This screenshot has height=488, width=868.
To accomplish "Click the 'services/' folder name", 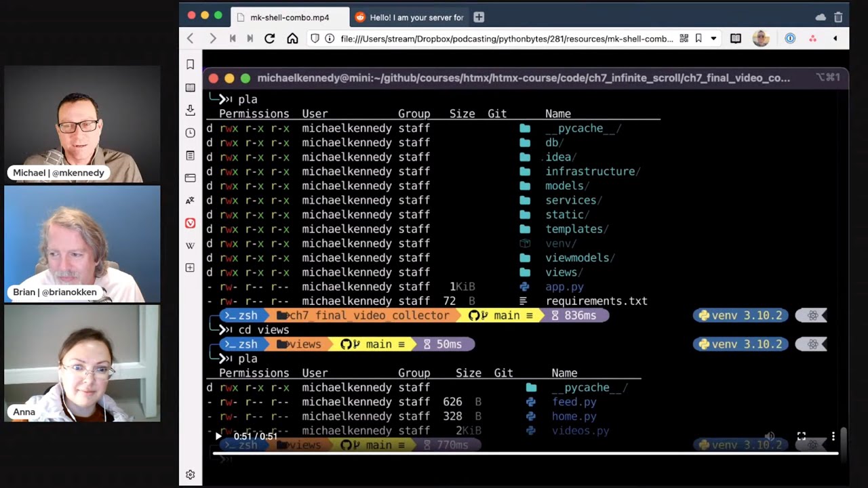I will (574, 200).
